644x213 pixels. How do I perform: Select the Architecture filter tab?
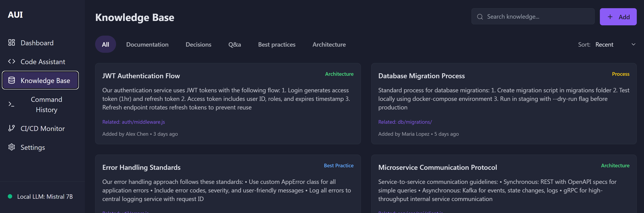pyautogui.click(x=329, y=45)
